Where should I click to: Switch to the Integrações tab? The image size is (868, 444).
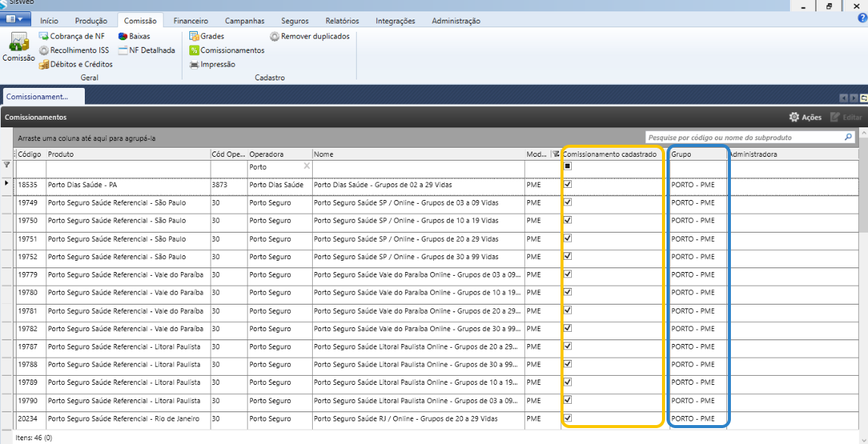[395, 20]
